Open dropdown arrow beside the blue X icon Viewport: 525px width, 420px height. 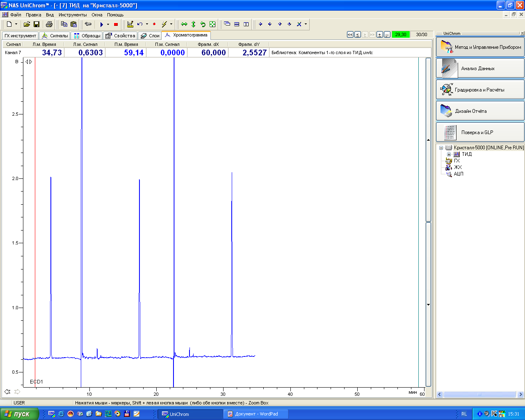(x=306, y=24)
